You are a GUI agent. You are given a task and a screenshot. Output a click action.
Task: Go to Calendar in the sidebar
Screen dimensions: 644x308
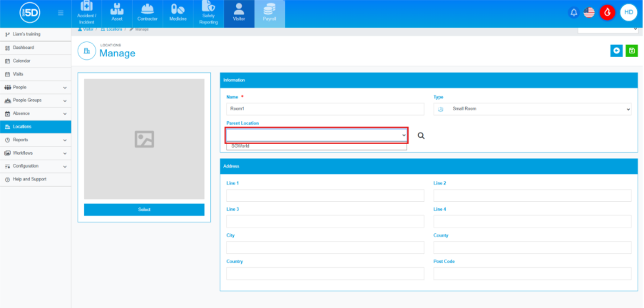coord(21,61)
